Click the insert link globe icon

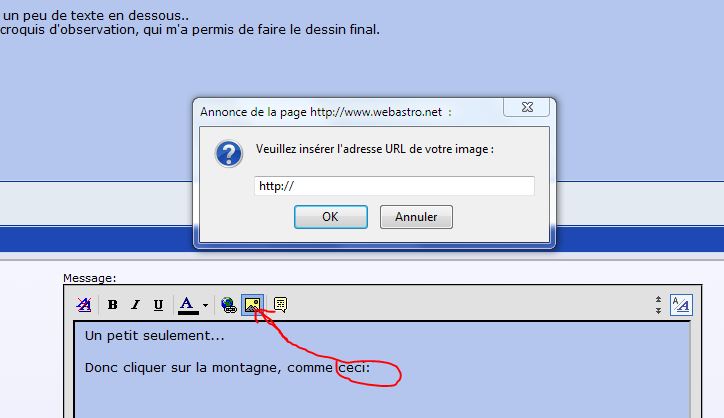[229, 305]
